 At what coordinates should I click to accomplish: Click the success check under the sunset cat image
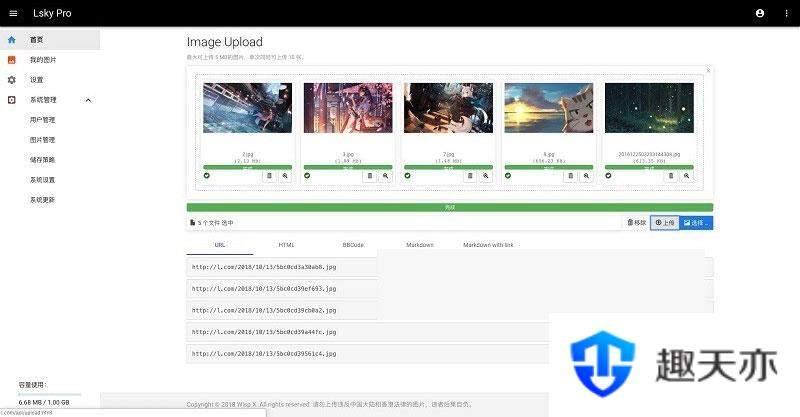point(508,176)
